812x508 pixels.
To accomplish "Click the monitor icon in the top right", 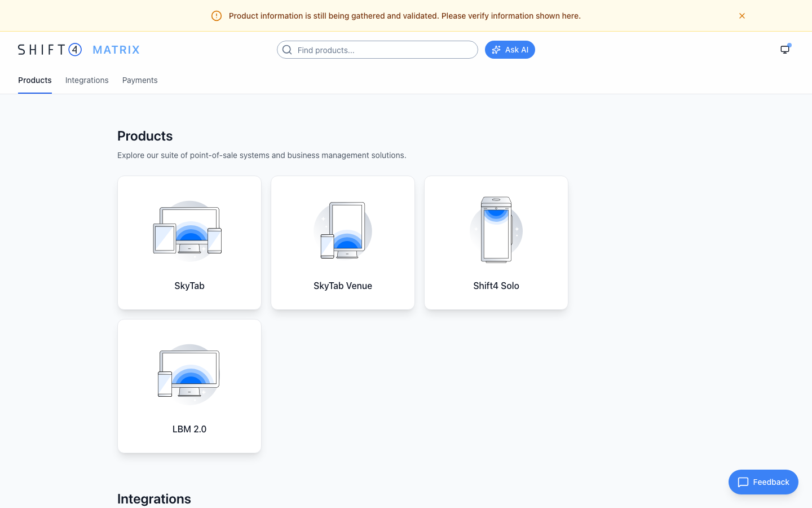I will click(x=785, y=50).
